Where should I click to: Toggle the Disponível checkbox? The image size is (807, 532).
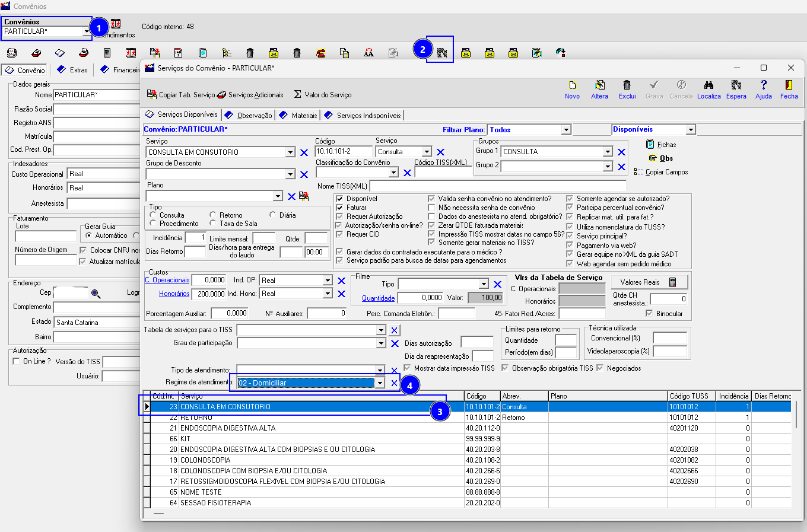pos(339,199)
